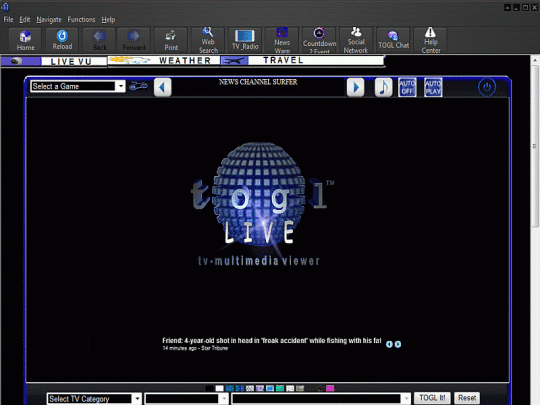540x405 pixels.
Task: Pick the teal green skin swatch
Action: tap(280, 388)
